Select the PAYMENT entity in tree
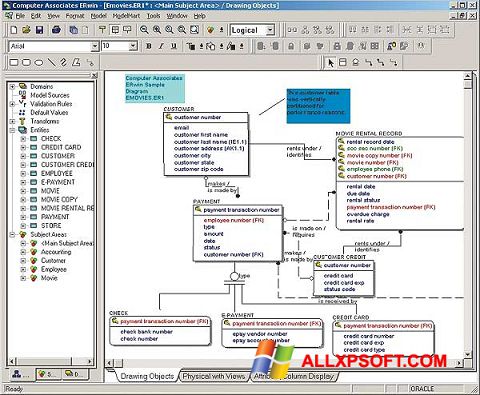 point(55,217)
